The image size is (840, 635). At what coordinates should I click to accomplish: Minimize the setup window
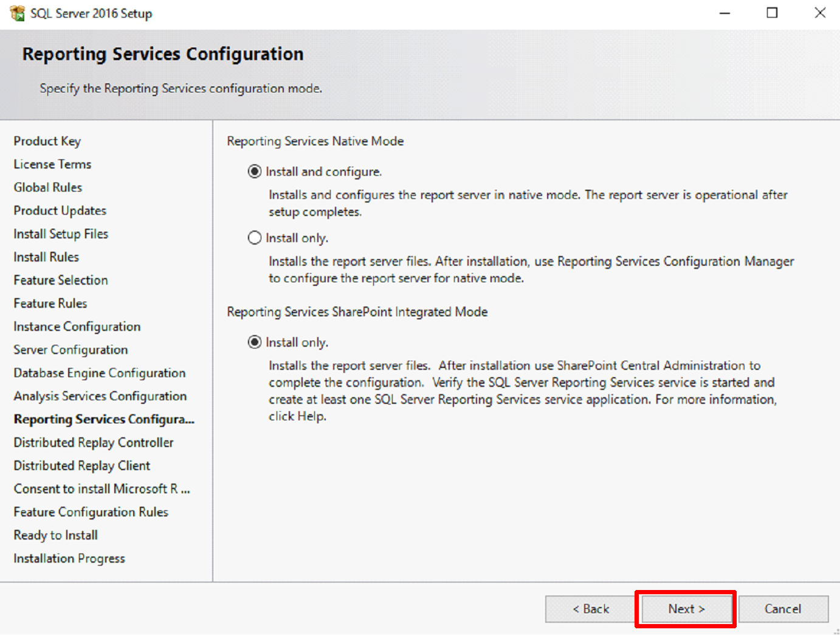tap(725, 12)
